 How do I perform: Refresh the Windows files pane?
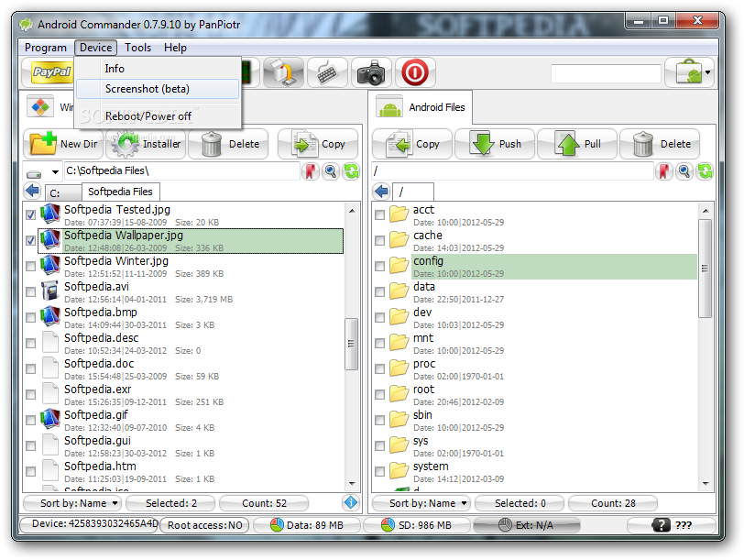click(352, 171)
